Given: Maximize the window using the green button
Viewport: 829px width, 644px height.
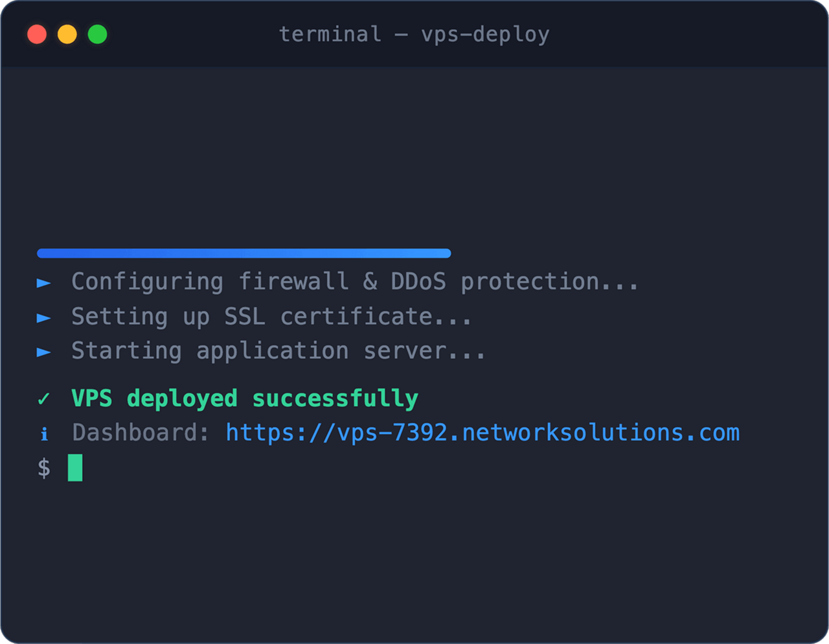Looking at the screenshot, I should [98, 34].
